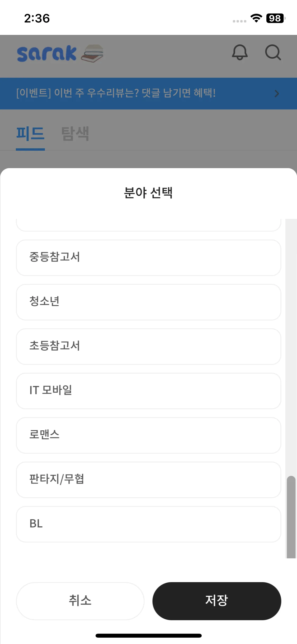The image size is (297, 644).
Task: Tap the sarak logo
Action: tap(47, 53)
